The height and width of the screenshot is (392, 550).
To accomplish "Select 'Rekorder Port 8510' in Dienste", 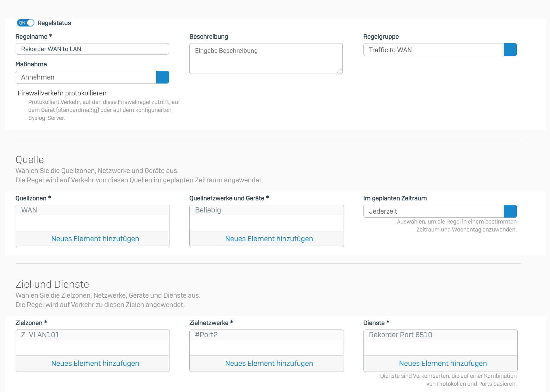I will pyautogui.click(x=440, y=335).
